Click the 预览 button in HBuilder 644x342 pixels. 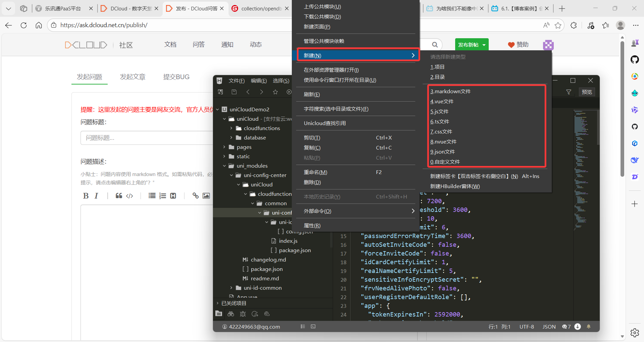click(x=587, y=92)
